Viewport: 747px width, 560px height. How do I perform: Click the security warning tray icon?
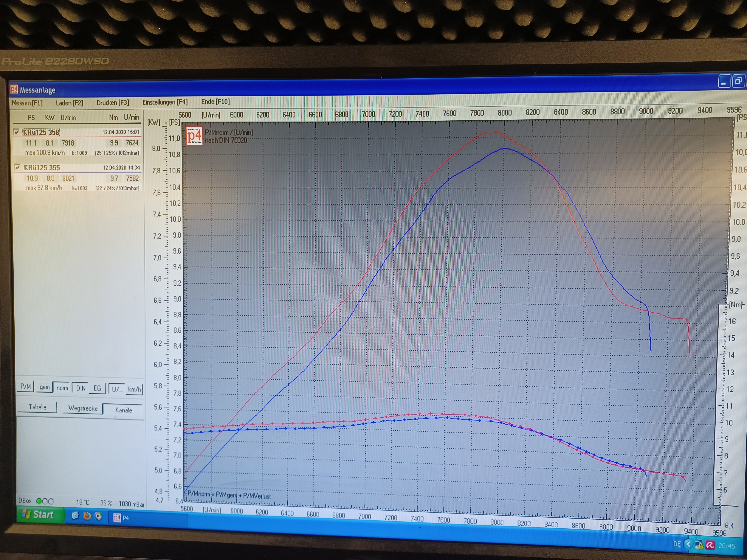pyautogui.click(x=699, y=545)
